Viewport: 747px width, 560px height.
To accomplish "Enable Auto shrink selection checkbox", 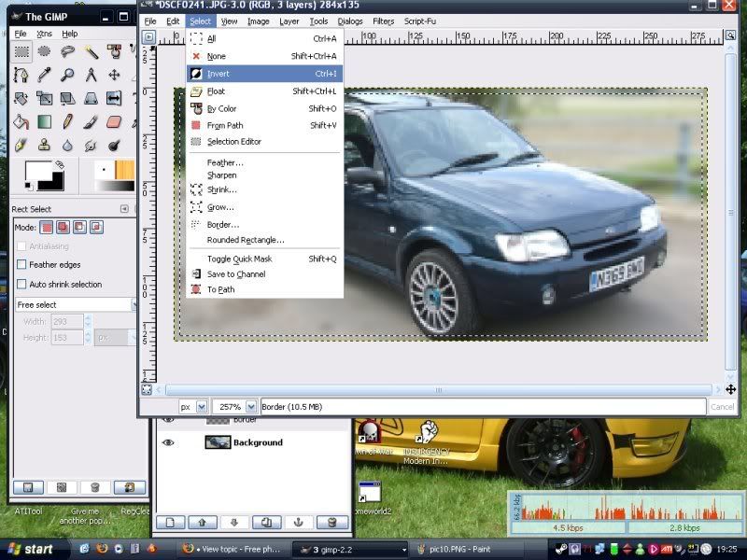I will (x=21, y=285).
